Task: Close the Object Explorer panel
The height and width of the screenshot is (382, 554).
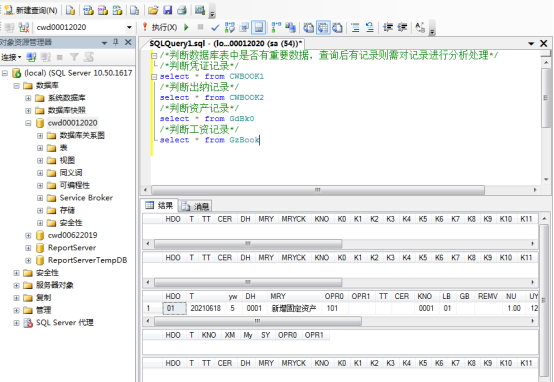Action: click(128, 43)
